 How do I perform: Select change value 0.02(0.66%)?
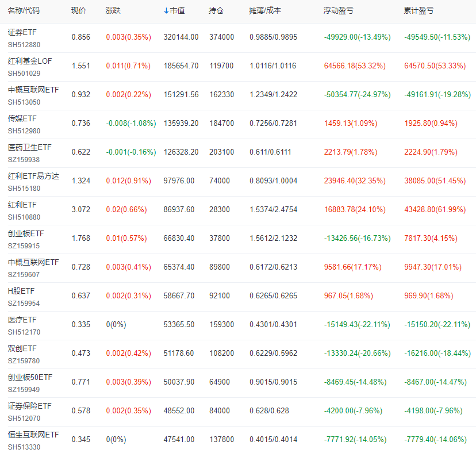[126, 209]
